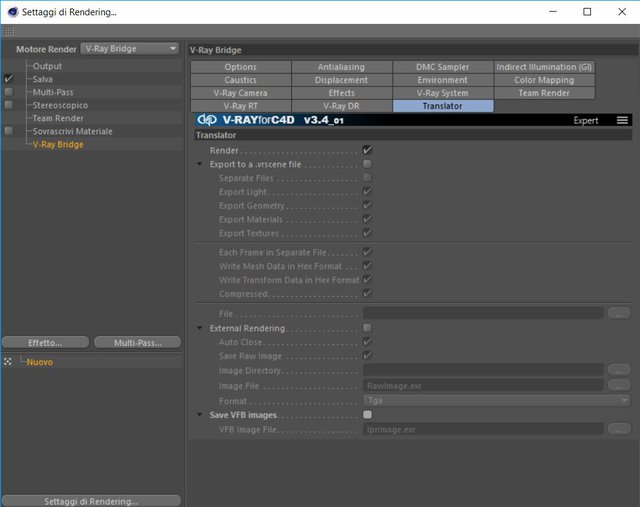Click the Multi-Pass... button
The height and width of the screenshot is (507, 640).
pos(138,342)
